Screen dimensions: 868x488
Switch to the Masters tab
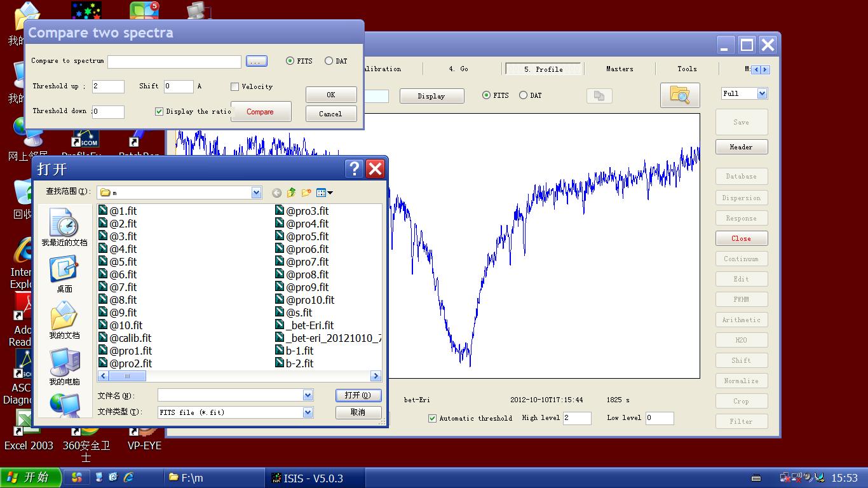(619, 69)
